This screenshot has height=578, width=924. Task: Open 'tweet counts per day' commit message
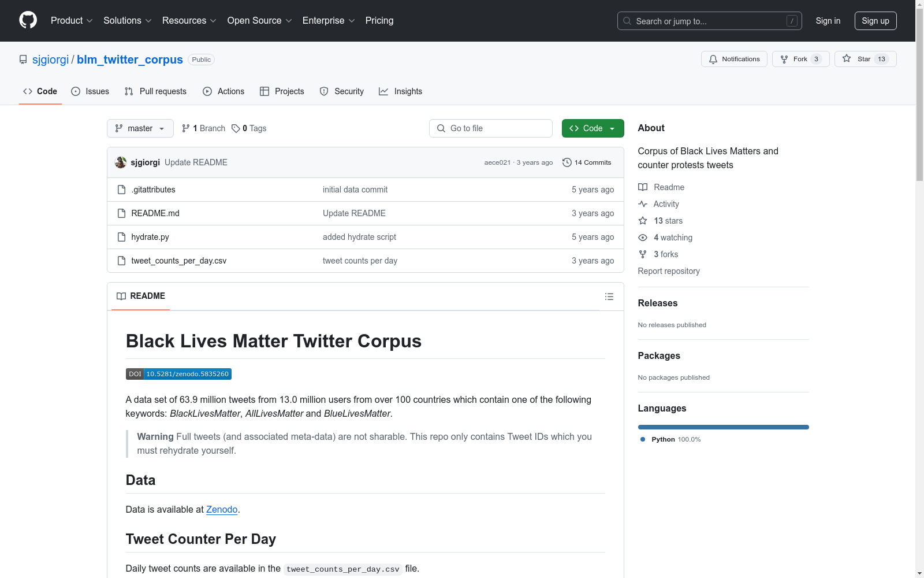(360, 261)
